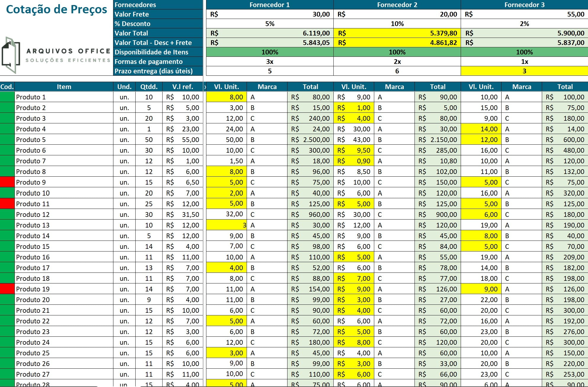588x387 pixels.
Task: Select the Fornecedor 3 header cell
Action: pos(524,5)
